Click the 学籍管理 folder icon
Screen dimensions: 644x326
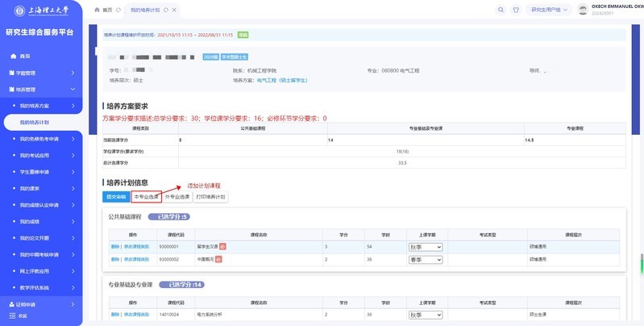11,73
